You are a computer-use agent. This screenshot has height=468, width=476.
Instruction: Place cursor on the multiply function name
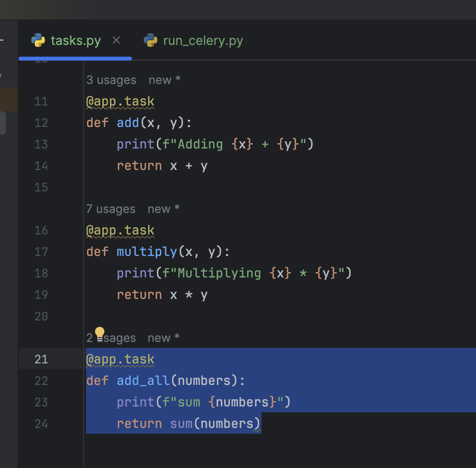147,252
